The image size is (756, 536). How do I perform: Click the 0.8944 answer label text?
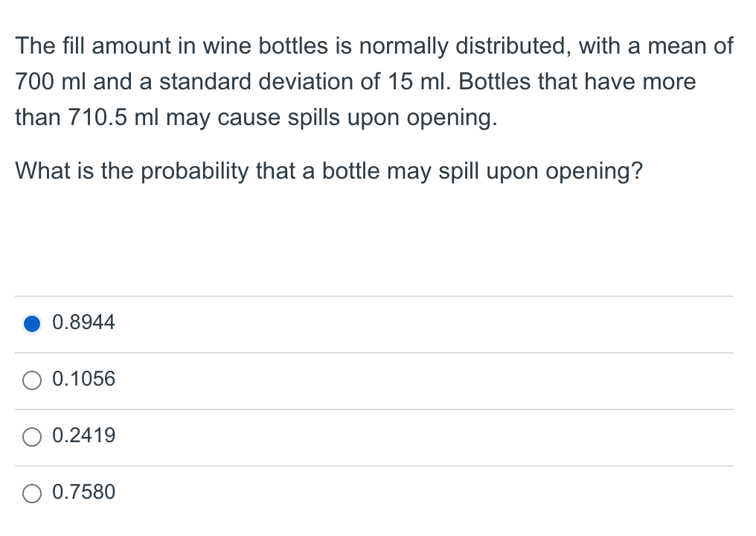(x=83, y=322)
